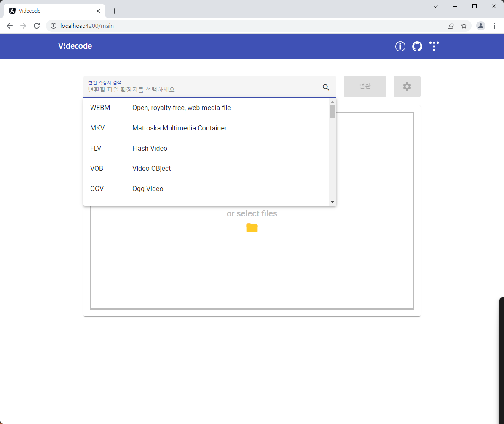Viewport: 504px width, 424px height.
Task: Click the 'or select files' text
Action: [x=252, y=213]
